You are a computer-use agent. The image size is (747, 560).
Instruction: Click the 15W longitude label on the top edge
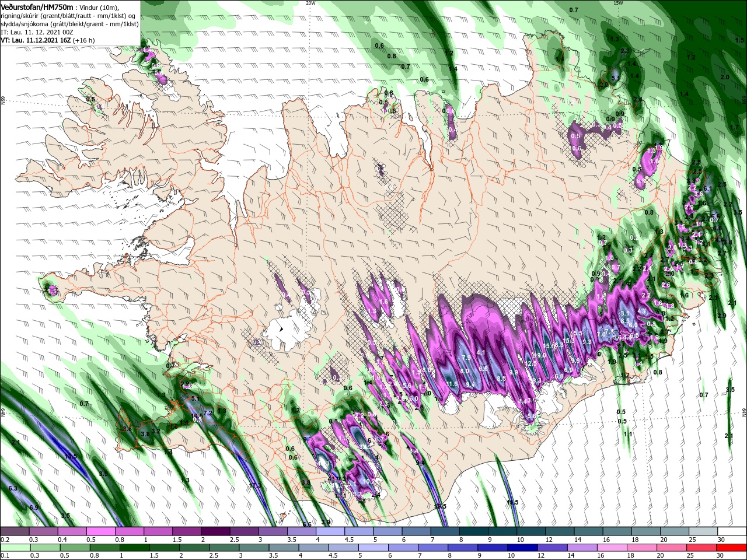coord(618,3)
